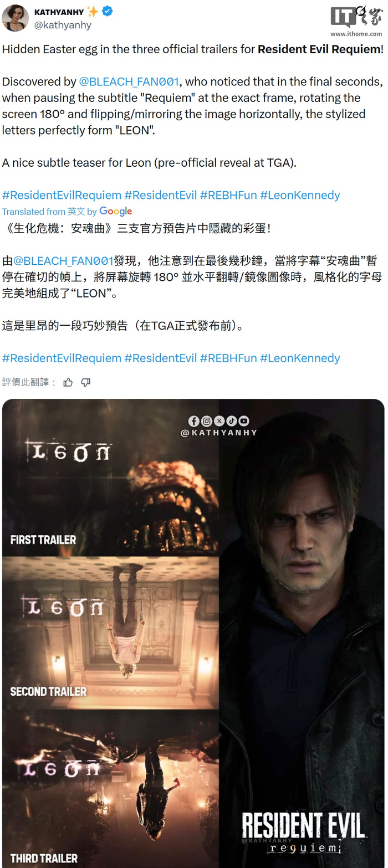Open the First Trailer image panel
The image size is (388, 868).
(x=110, y=477)
